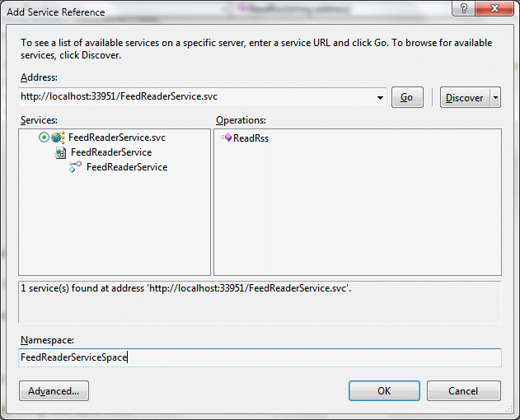The image size is (520, 420).
Task: Click the Discover button
Action: 465,97
